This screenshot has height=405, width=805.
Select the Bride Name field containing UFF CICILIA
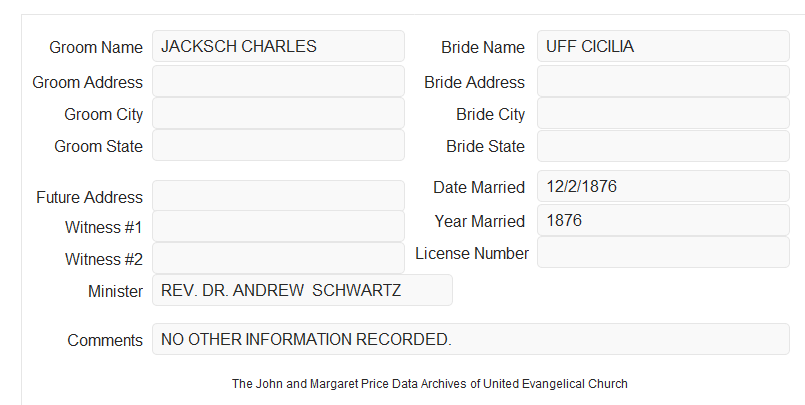[x=663, y=46]
